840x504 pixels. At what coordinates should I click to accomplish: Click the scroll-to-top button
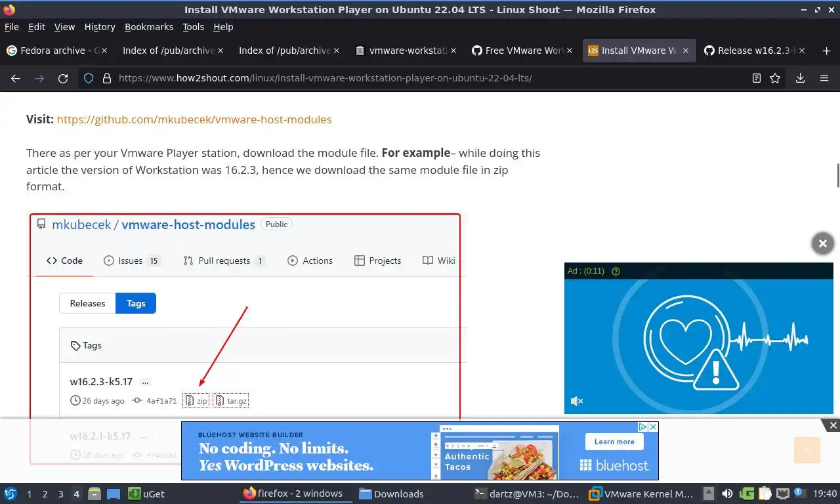tap(807, 450)
